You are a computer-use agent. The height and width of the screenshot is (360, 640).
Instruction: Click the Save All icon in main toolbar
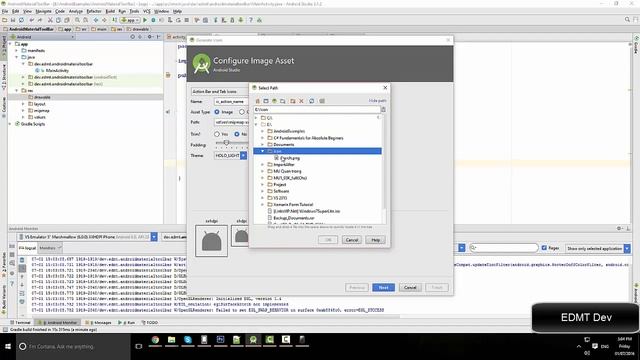(13, 20)
